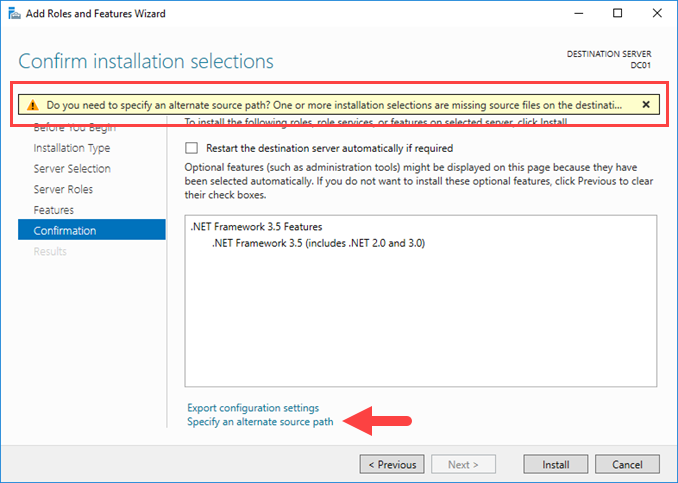Go to the Installation Type step
Screen dimensions: 678x483
point(71,148)
